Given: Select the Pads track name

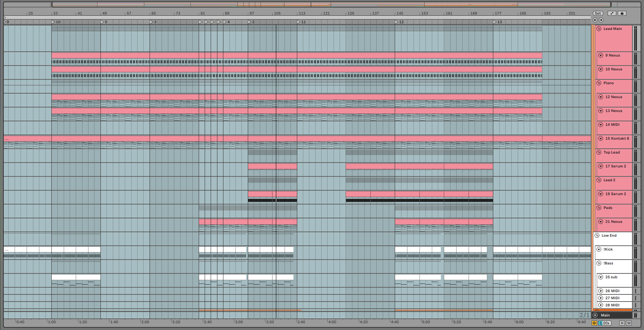Looking at the screenshot, I should [x=608, y=208].
